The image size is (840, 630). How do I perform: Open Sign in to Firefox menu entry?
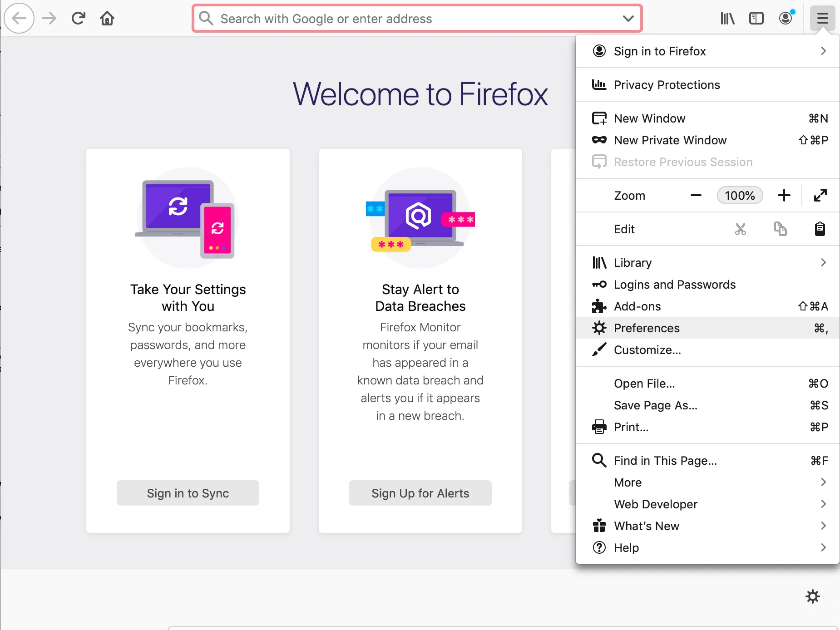tap(707, 51)
